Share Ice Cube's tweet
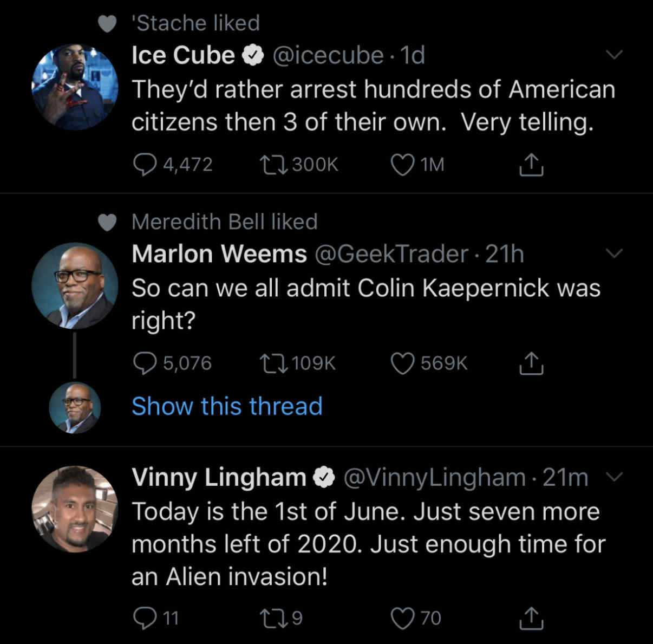Viewport: 653px width, 644px height. coord(531,165)
